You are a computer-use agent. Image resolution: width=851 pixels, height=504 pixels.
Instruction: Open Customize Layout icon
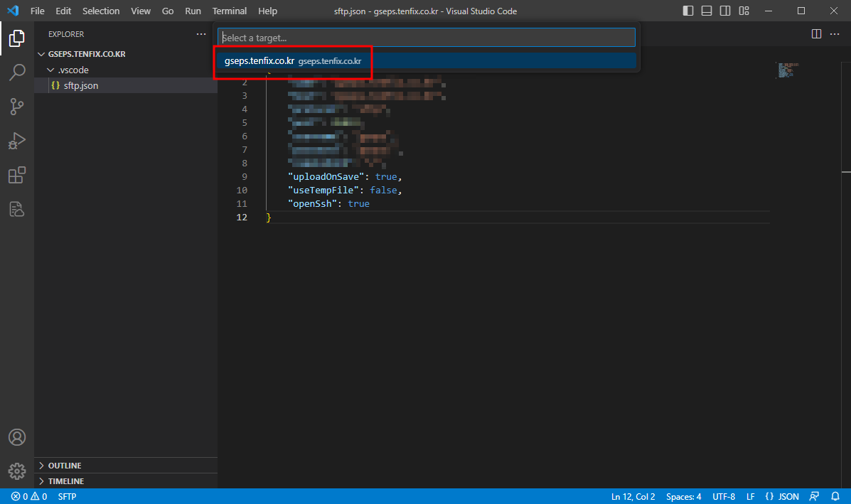point(744,11)
